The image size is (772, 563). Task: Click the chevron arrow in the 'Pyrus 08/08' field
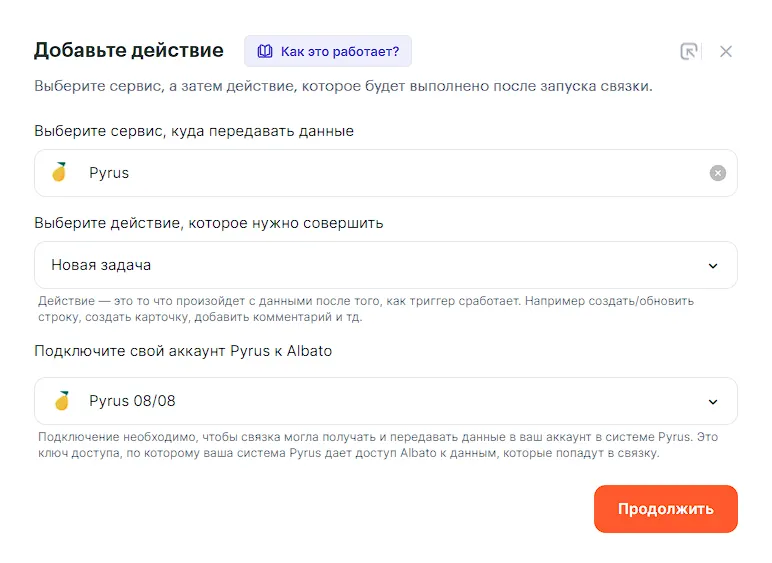click(713, 401)
